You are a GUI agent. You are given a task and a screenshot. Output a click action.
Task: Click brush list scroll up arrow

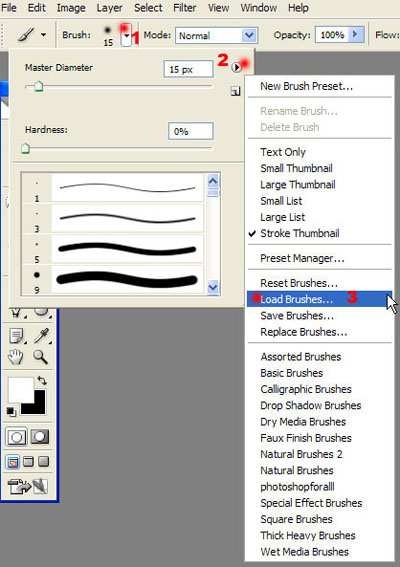[213, 181]
